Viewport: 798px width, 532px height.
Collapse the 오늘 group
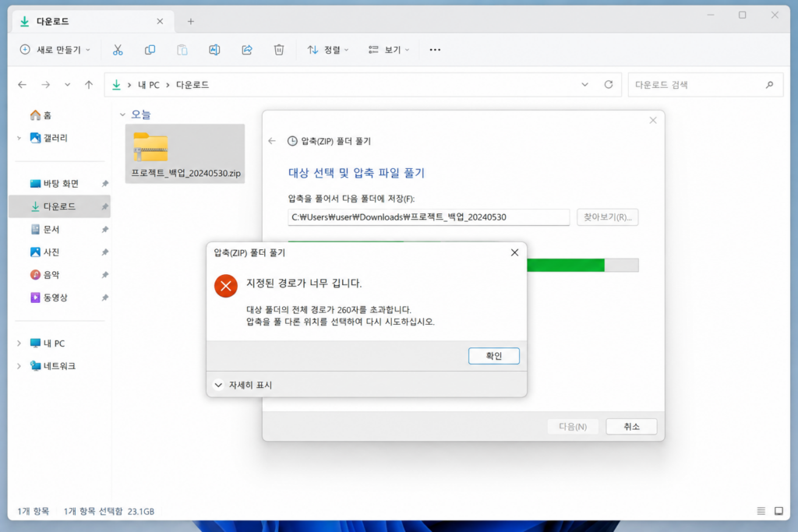(122, 115)
